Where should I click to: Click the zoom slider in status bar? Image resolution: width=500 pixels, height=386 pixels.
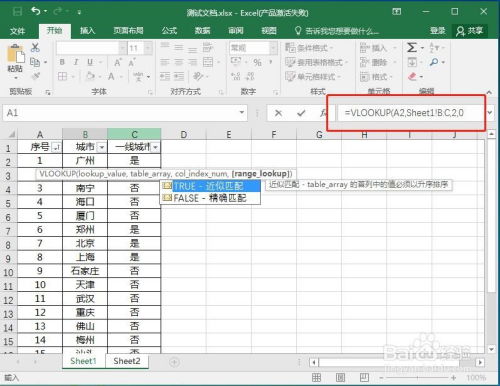(x=417, y=378)
